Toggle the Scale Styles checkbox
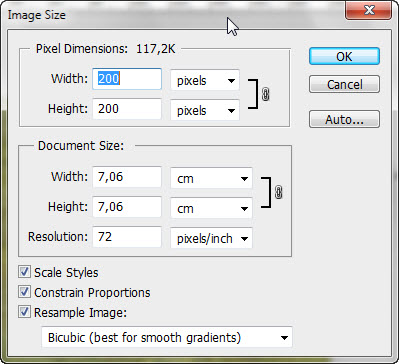Image resolution: width=399 pixels, height=364 pixels. point(24,272)
